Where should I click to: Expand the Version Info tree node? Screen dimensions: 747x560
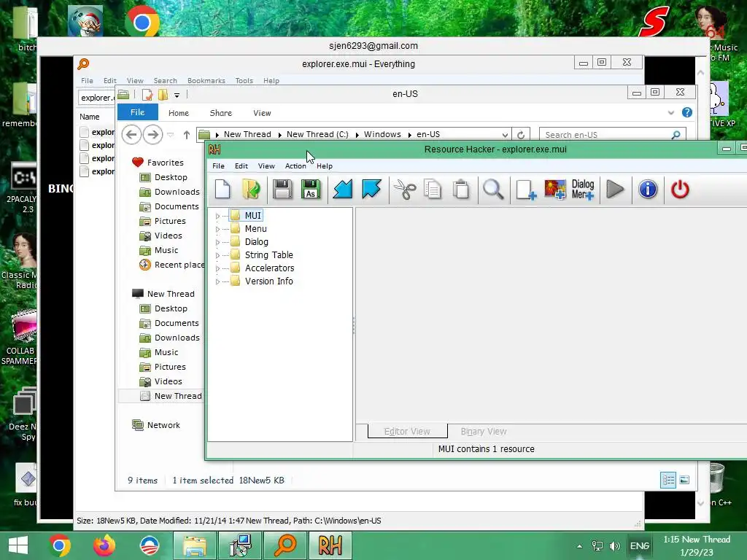pyautogui.click(x=217, y=281)
